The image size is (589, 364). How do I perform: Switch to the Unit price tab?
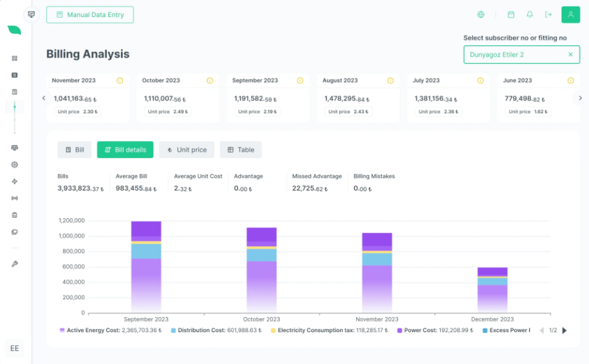[187, 150]
